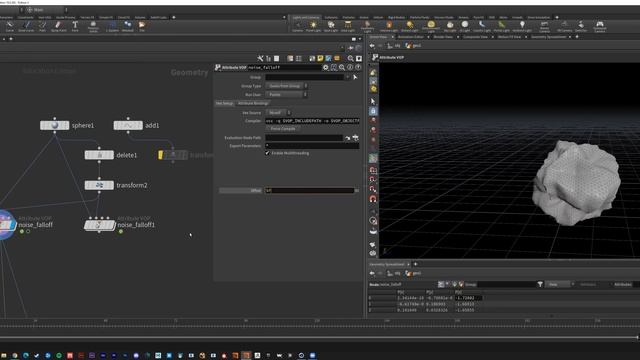Click the snapping magnet icon in viewport toolbar

373,199
